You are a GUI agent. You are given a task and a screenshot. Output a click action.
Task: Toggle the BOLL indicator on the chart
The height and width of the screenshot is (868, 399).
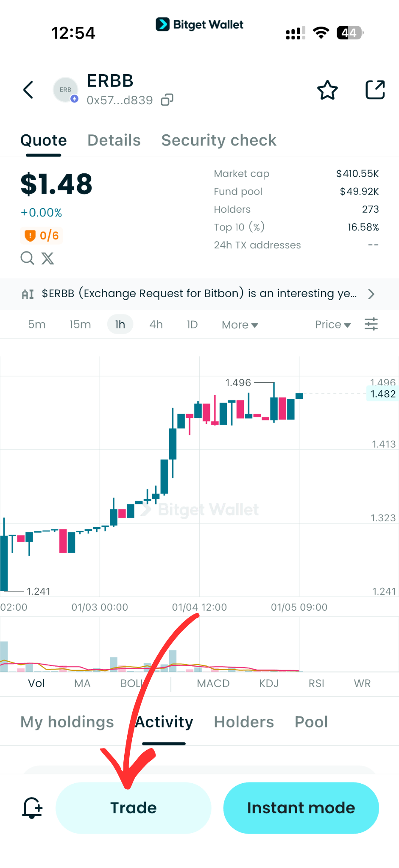tap(132, 683)
